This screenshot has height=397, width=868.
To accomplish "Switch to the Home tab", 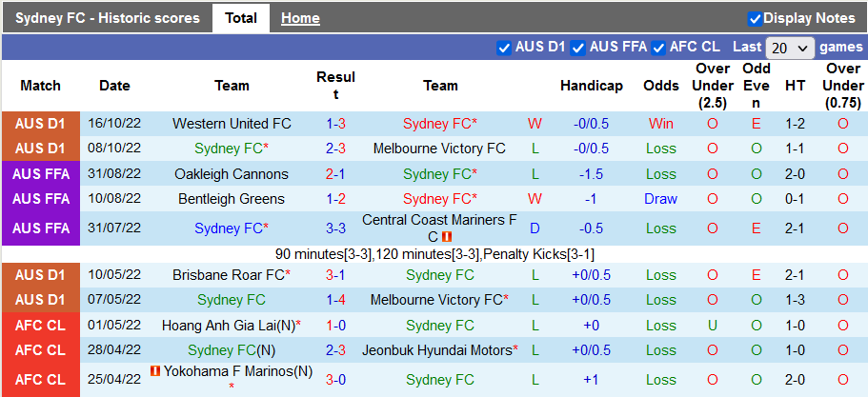I will pyautogui.click(x=300, y=18).
